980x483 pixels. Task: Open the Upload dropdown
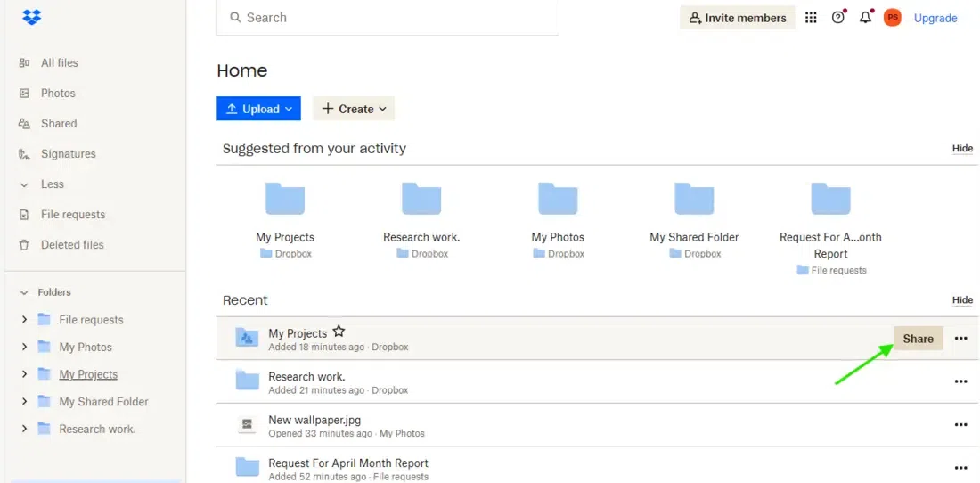click(258, 109)
